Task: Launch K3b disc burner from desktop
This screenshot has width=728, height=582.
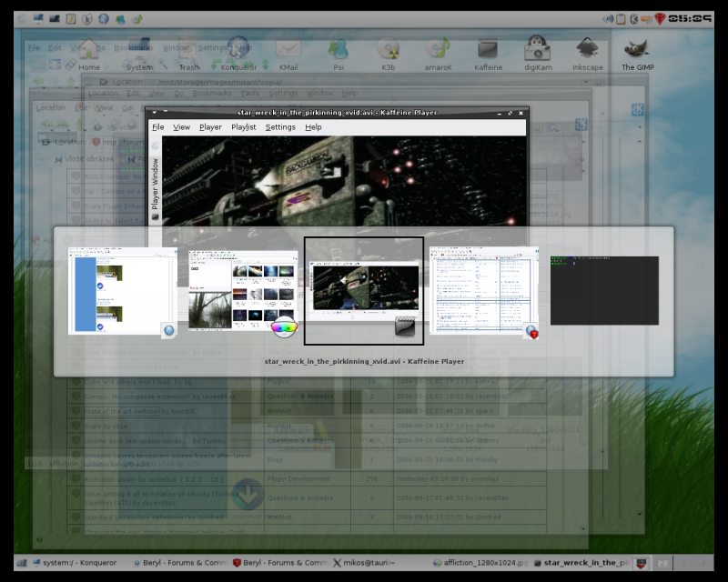Action: click(389, 55)
